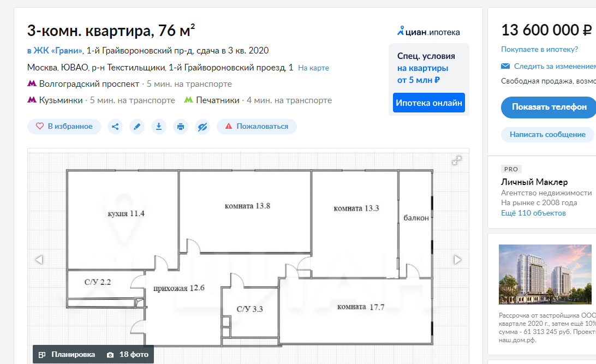Click envelope icon by price tracking
Viewport: 596px width, 364px height.
(505, 66)
